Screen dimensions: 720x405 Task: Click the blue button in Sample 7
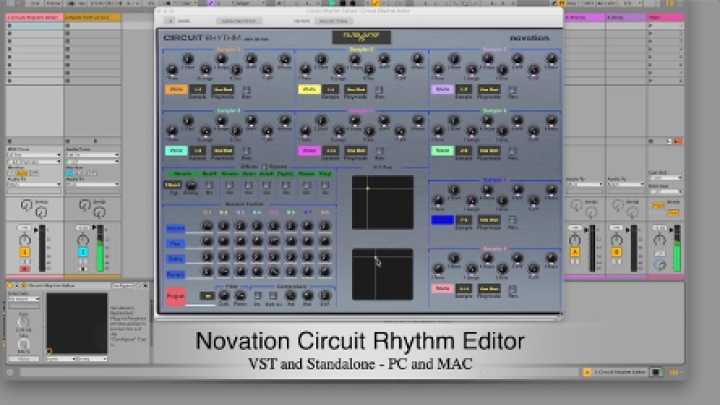pos(442,220)
